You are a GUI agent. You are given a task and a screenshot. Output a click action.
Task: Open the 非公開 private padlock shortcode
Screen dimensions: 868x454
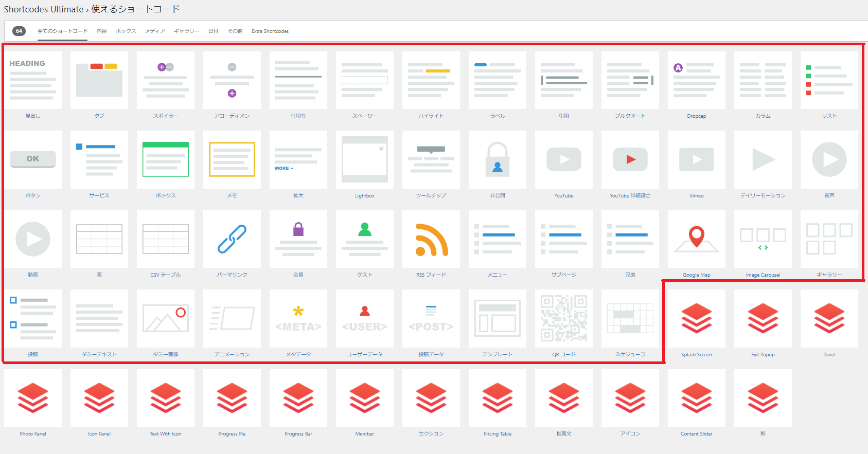point(498,159)
